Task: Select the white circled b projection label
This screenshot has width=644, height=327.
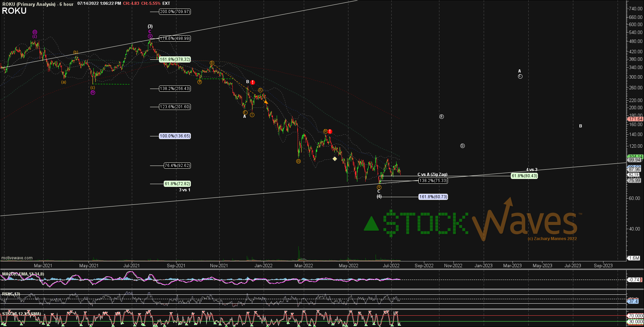Action: pos(462,146)
